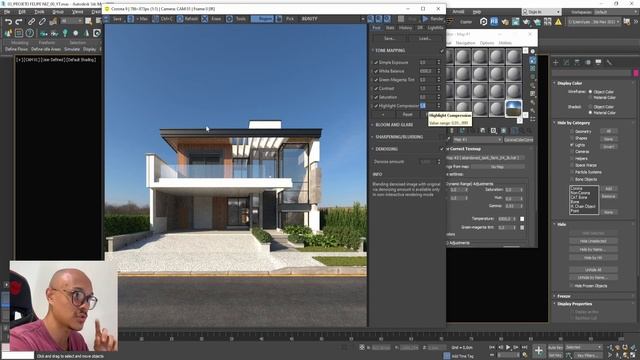640x360 pixels.
Task: Select Shaded Material Color radio button
Action: (590, 113)
